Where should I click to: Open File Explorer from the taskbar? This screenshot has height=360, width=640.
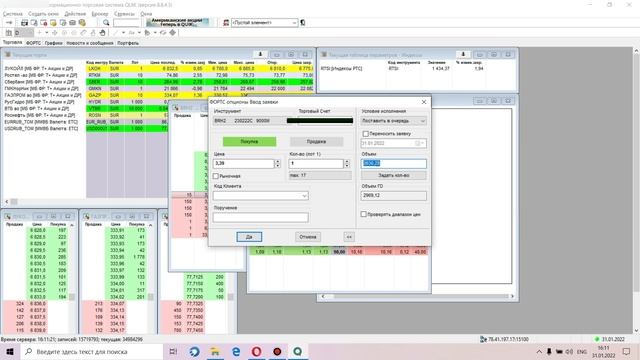[x=215, y=351]
